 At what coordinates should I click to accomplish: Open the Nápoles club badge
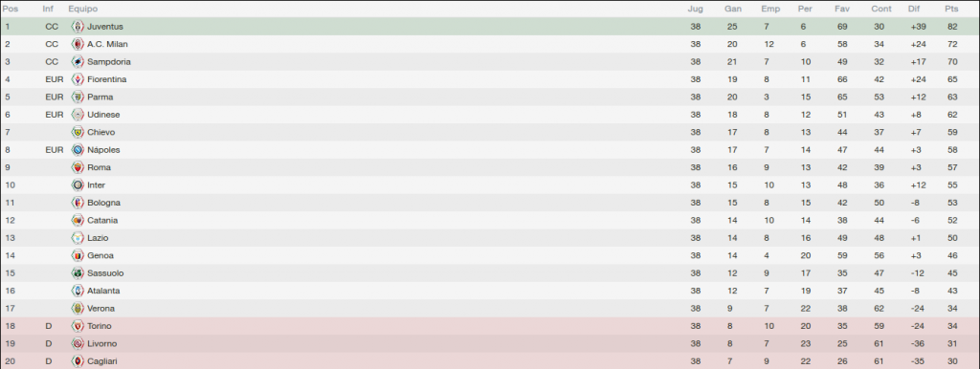(x=78, y=150)
